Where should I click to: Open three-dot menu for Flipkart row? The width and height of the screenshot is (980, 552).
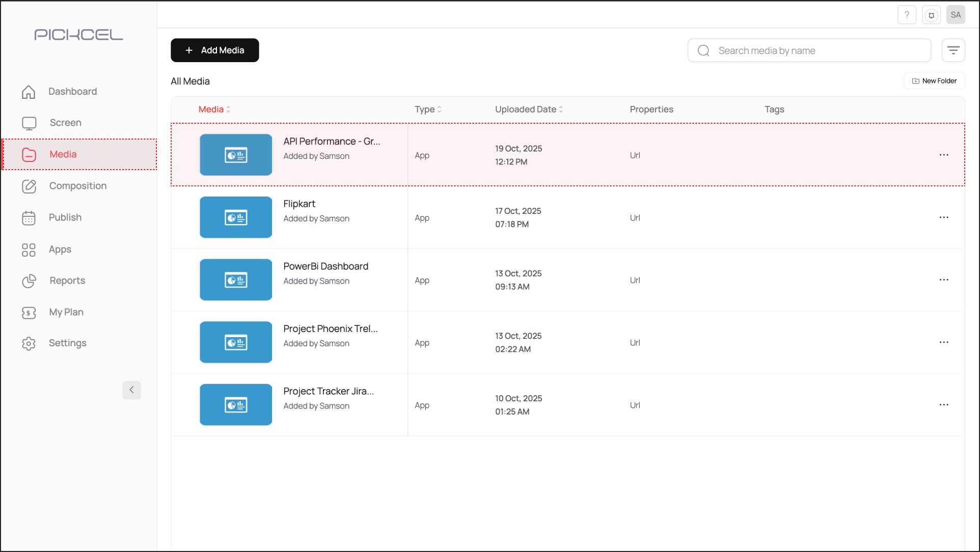coord(943,217)
